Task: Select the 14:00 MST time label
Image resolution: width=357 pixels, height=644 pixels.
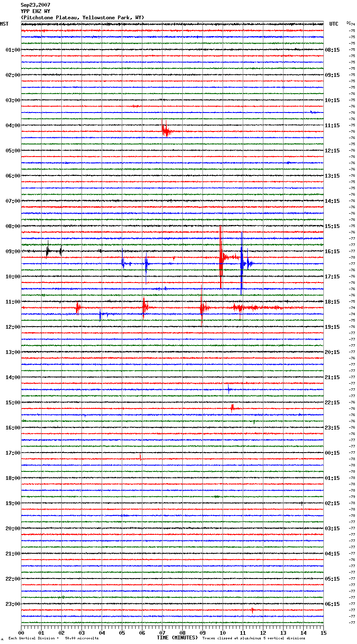Action: pyautogui.click(x=13, y=377)
